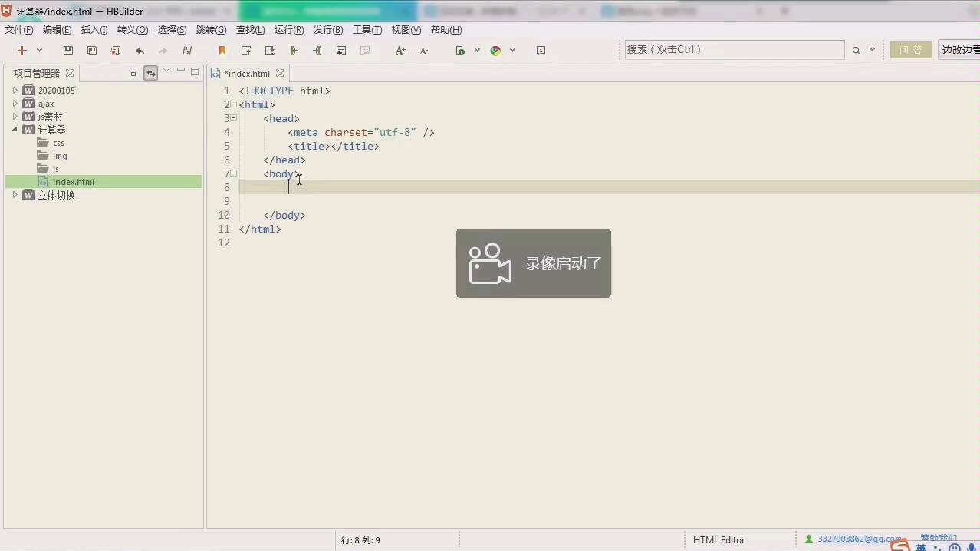Image resolution: width=980 pixels, height=551 pixels.
Task: Click the Undo icon in the toolbar
Action: (x=140, y=49)
